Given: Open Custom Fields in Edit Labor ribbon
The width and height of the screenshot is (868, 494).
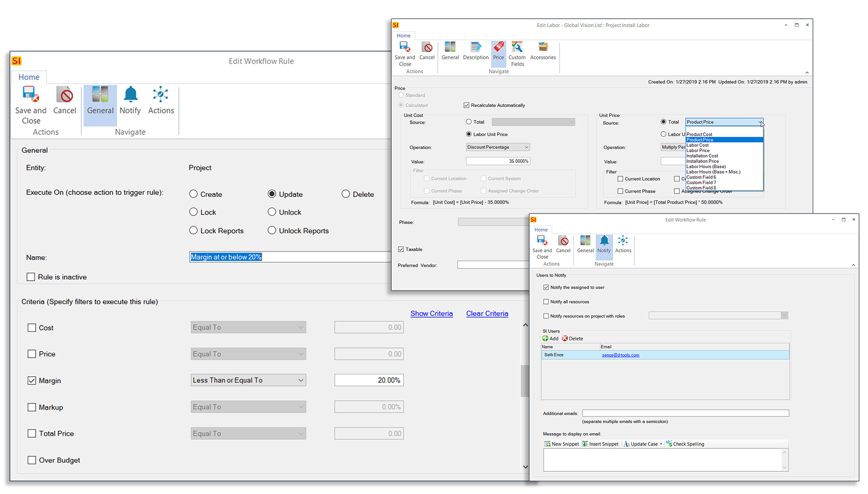Looking at the screenshot, I should tap(517, 54).
